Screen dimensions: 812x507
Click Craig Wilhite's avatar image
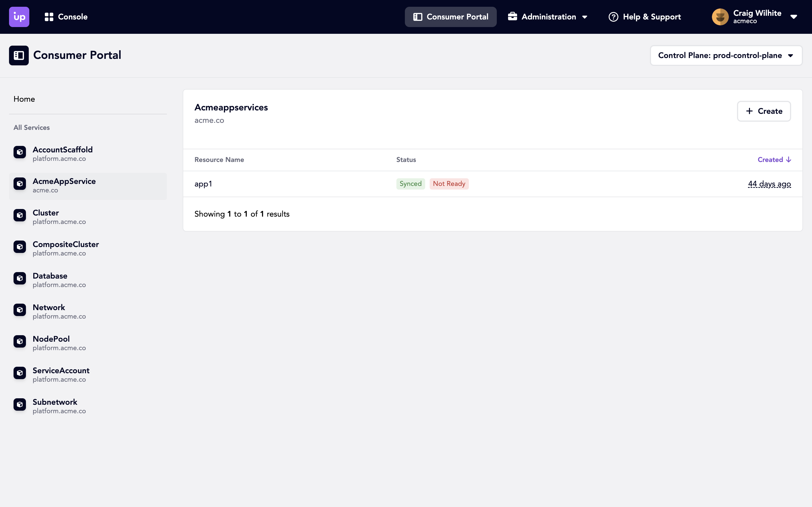[x=720, y=17]
